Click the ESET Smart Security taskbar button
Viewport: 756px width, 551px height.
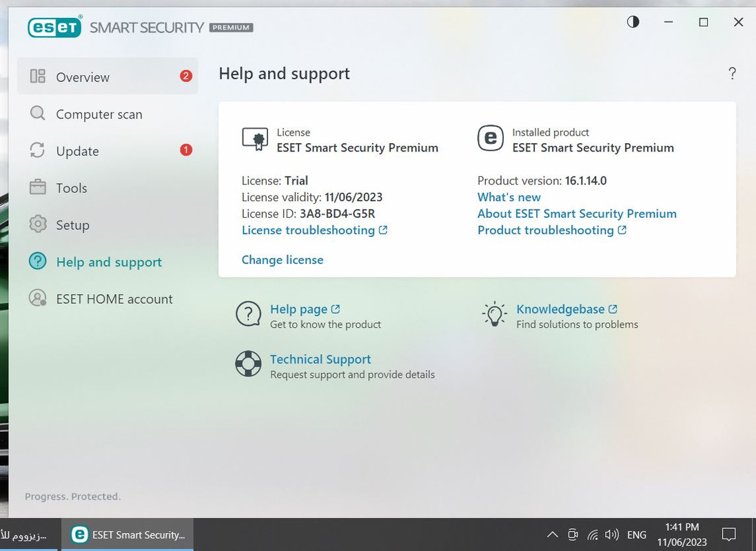[127, 534]
